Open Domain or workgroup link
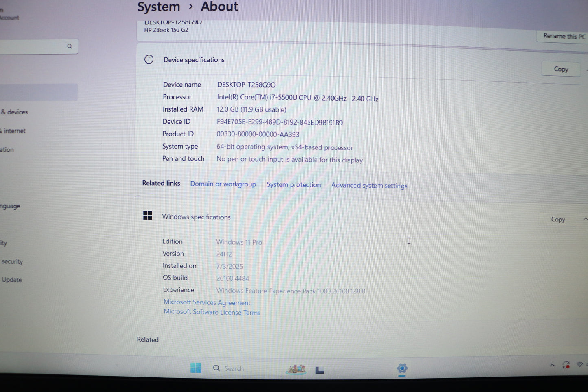Image resolution: width=588 pixels, height=392 pixels. point(223,184)
